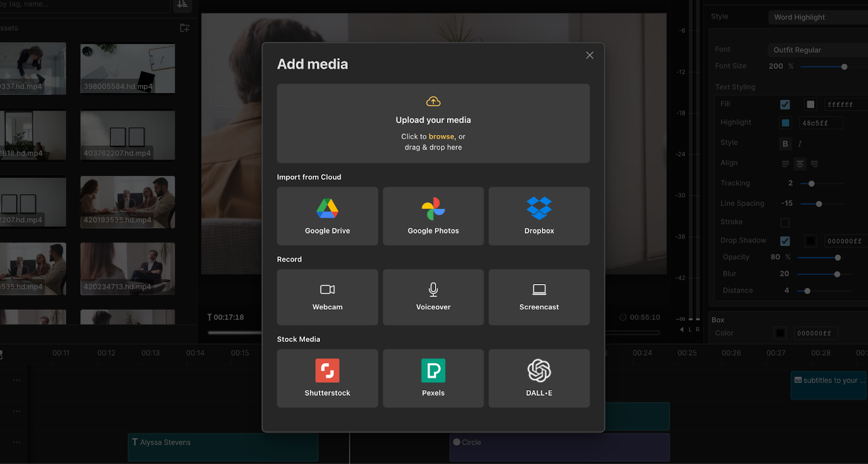Image resolution: width=868 pixels, height=464 pixels.
Task: Close the Add media dialog
Action: coord(590,55)
